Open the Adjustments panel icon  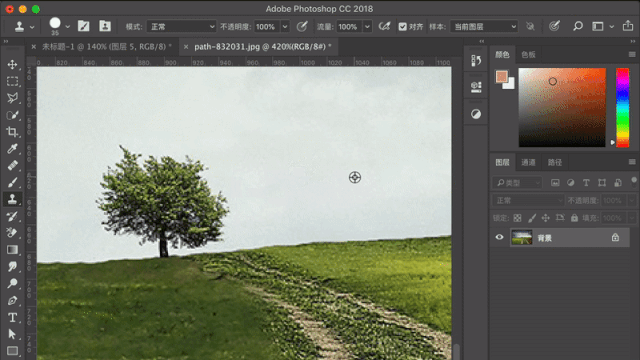[x=476, y=114]
